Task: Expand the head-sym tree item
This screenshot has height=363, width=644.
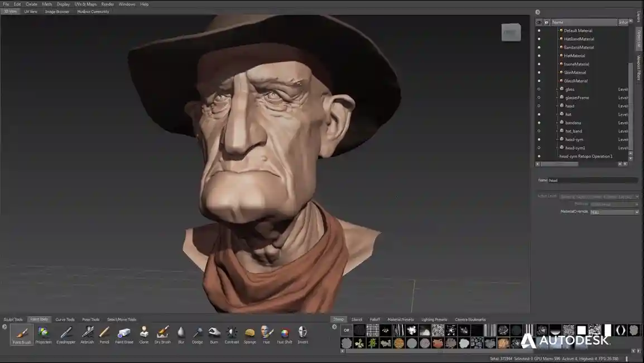Action: pyautogui.click(x=557, y=140)
